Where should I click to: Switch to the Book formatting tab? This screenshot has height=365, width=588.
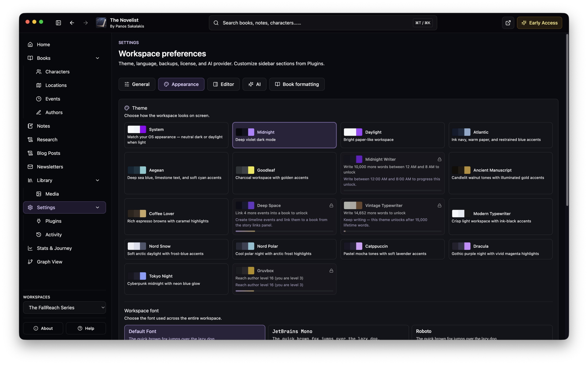pos(297,84)
